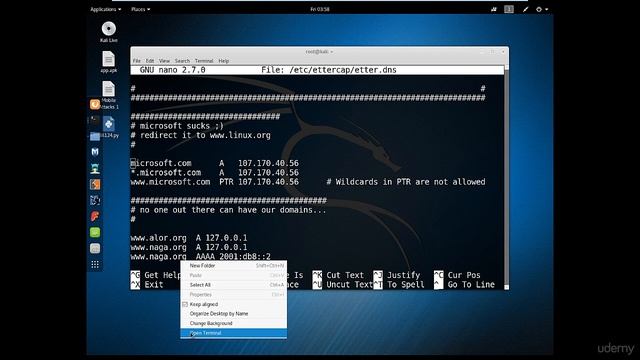The height and width of the screenshot is (360, 640).
Task: Click the root@kali terminal title
Action: tap(319, 52)
